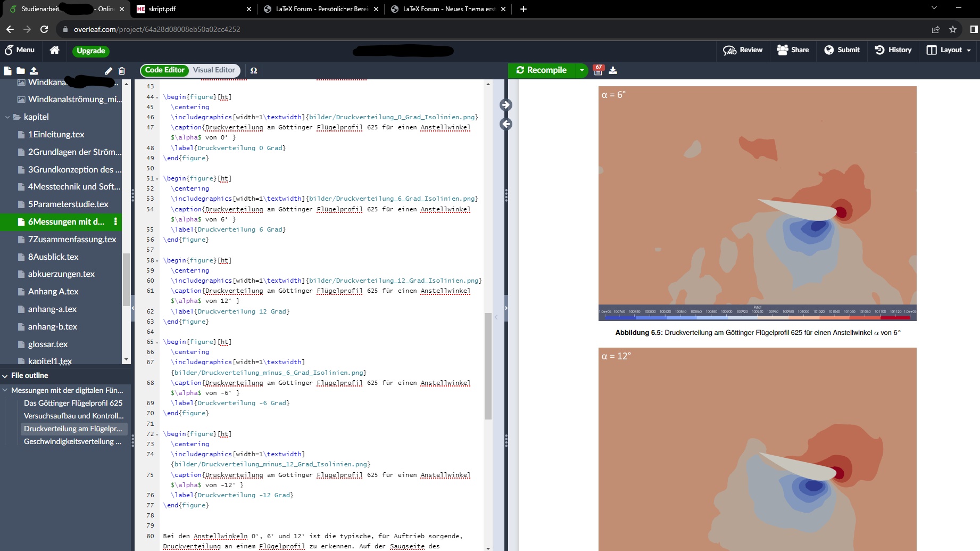980x551 pixels.
Task: Fold the figure block at line 44
Action: click(157, 97)
